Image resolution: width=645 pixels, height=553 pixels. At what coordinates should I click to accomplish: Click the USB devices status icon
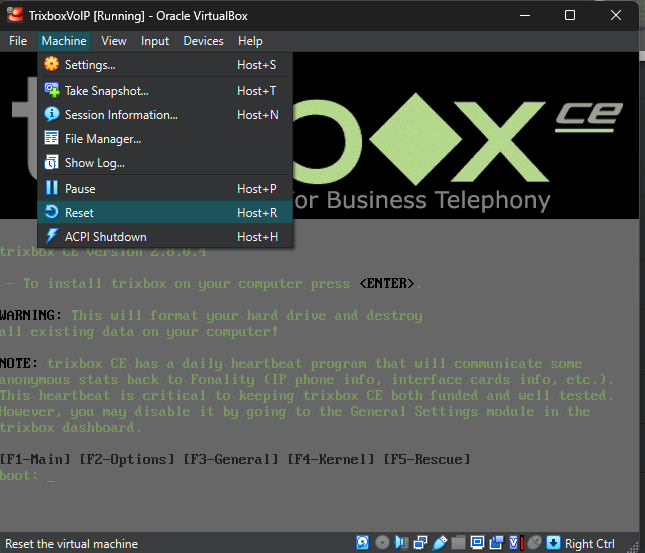point(439,543)
